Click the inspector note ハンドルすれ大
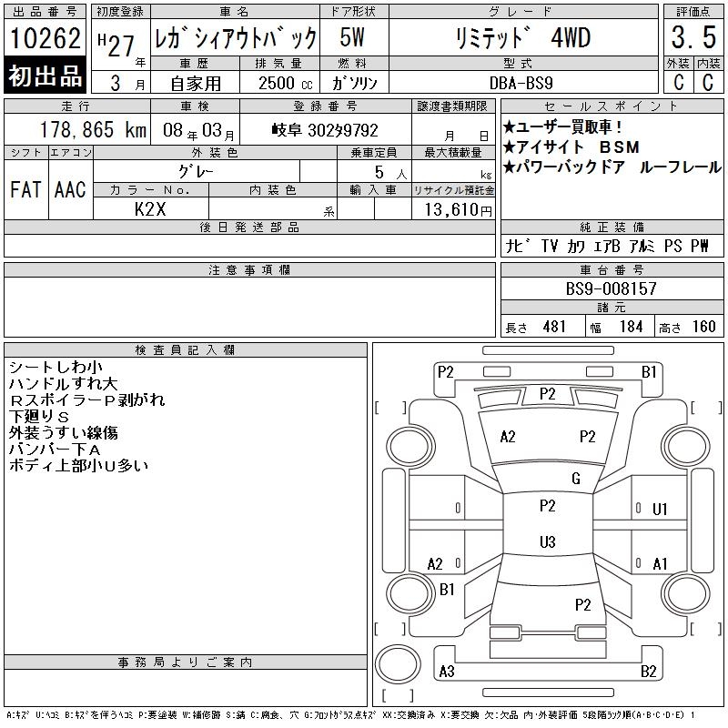728x728 pixels. (x=64, y=383)
